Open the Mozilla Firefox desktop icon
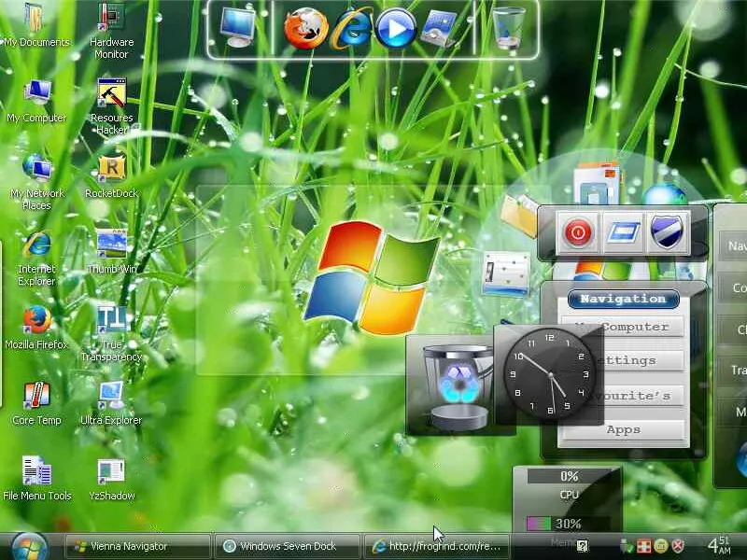The image size is (747, 560). 36,328
